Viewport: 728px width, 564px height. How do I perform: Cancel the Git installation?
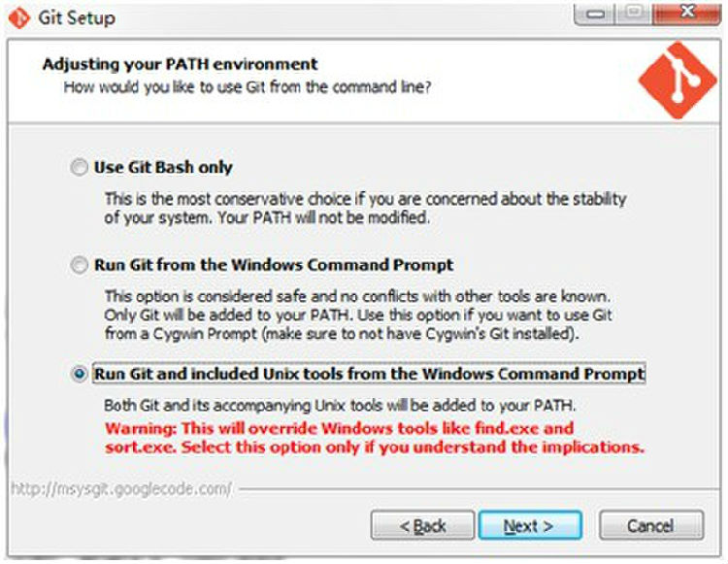coord(651,525)
